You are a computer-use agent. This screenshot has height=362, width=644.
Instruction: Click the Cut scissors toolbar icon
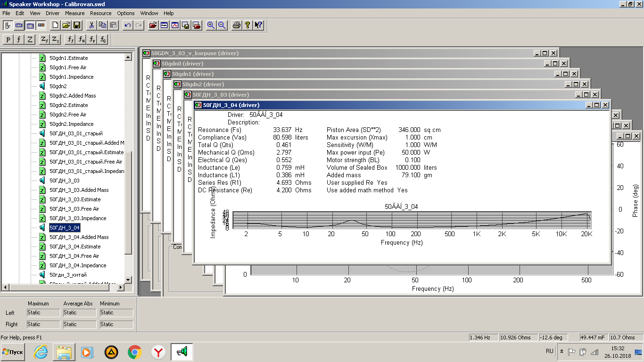[x=92, y=25]
